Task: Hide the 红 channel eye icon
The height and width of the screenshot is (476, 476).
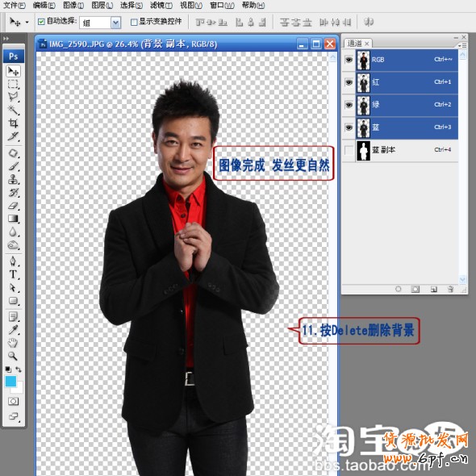Action: (349, 82)
